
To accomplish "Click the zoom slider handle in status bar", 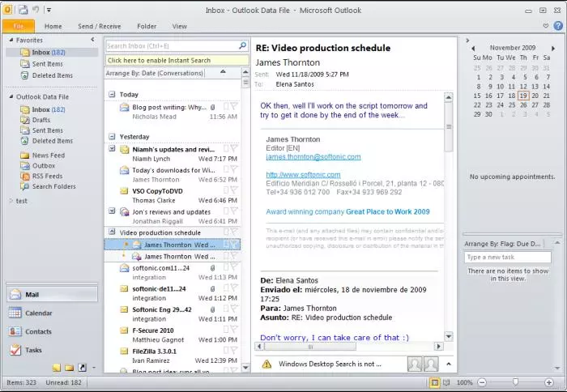I will pos(515,381).
